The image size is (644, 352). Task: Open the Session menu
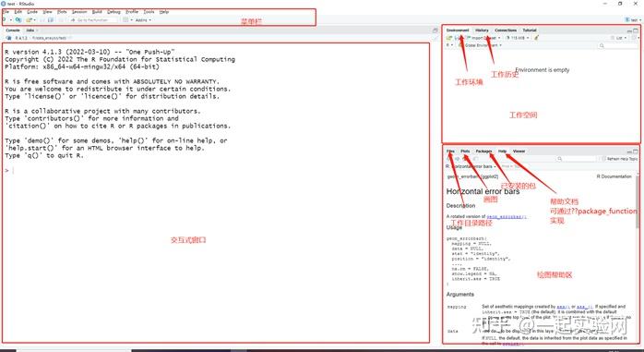point(79,12)
